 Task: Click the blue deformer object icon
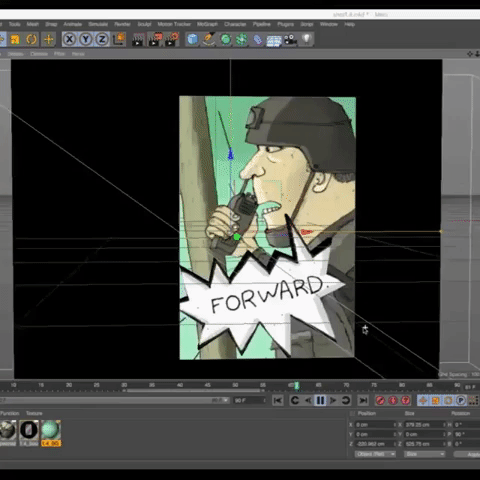258,39
